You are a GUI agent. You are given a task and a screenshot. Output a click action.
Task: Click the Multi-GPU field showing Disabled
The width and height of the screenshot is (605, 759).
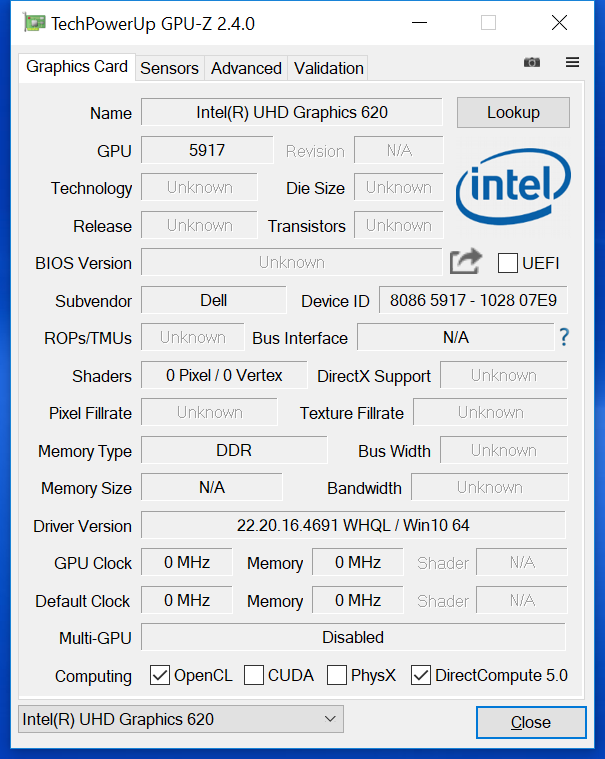pyautogui.click(x=353, y=637)
